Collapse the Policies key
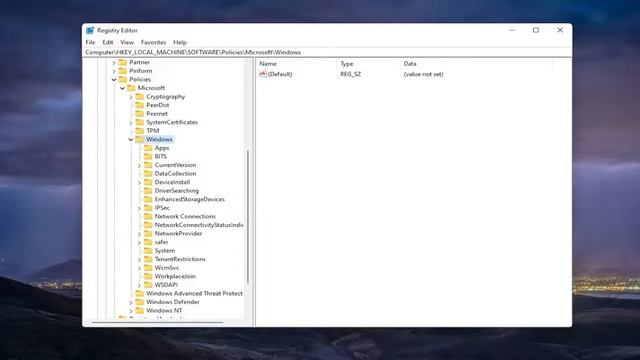The height and width of the screenshot is (360, 640). click(x=114, y=80)
